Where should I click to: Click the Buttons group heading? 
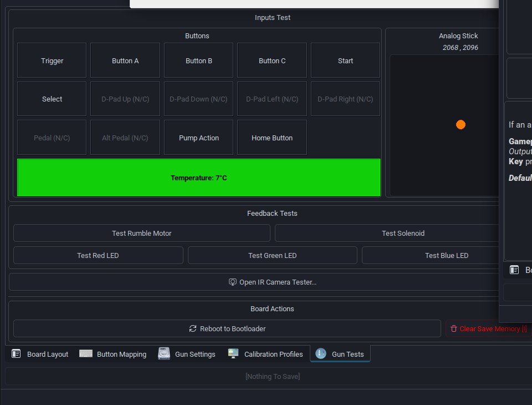(x=197, y=36)
